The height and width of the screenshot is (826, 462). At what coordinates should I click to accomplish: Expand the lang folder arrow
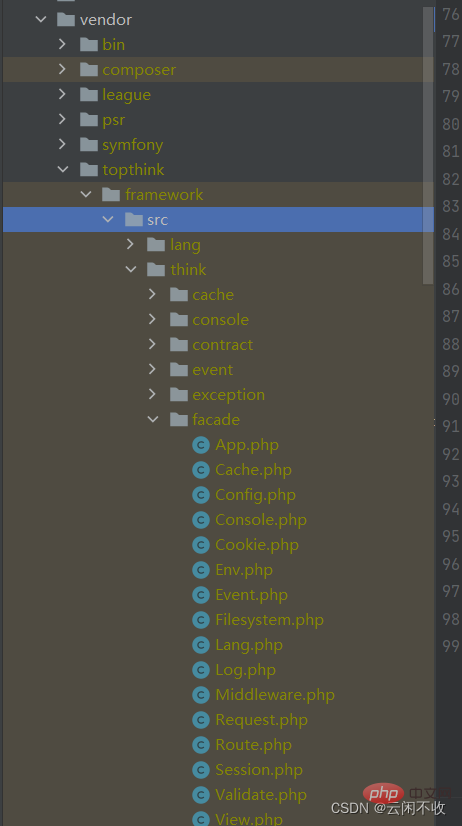click(130, 244)
